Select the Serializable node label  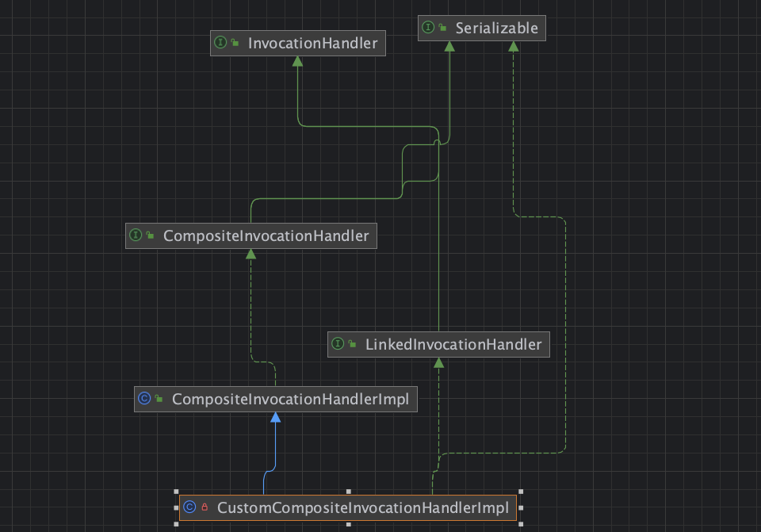pyautogui.click(x=496, y=28)
